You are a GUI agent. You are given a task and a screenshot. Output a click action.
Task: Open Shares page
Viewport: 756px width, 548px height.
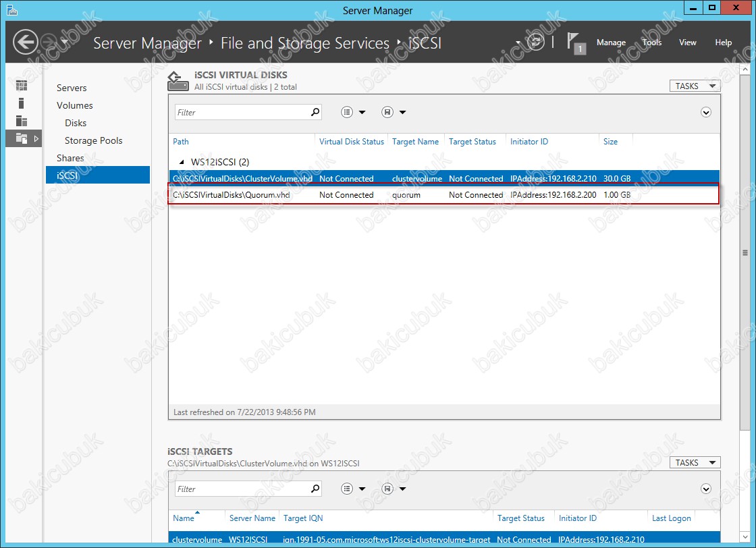coord(70,158)
